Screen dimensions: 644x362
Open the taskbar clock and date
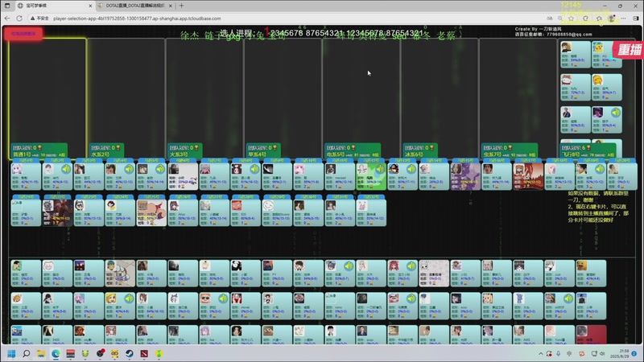tap(618, 353)
